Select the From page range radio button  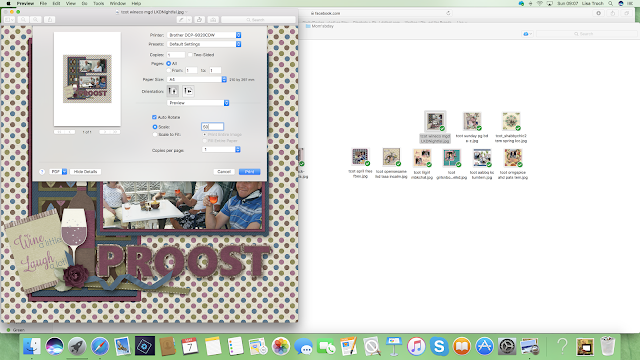(169, 71)
